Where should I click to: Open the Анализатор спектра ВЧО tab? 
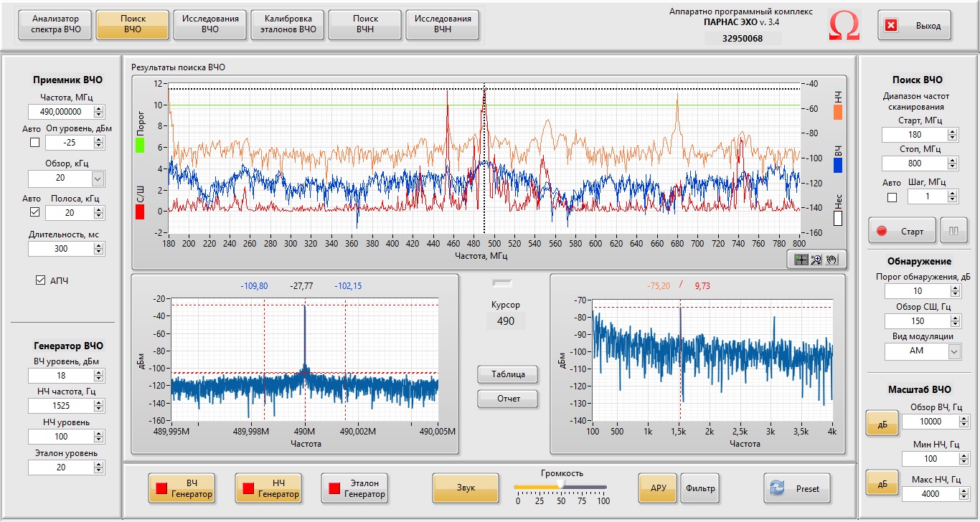tap(56, 25)
